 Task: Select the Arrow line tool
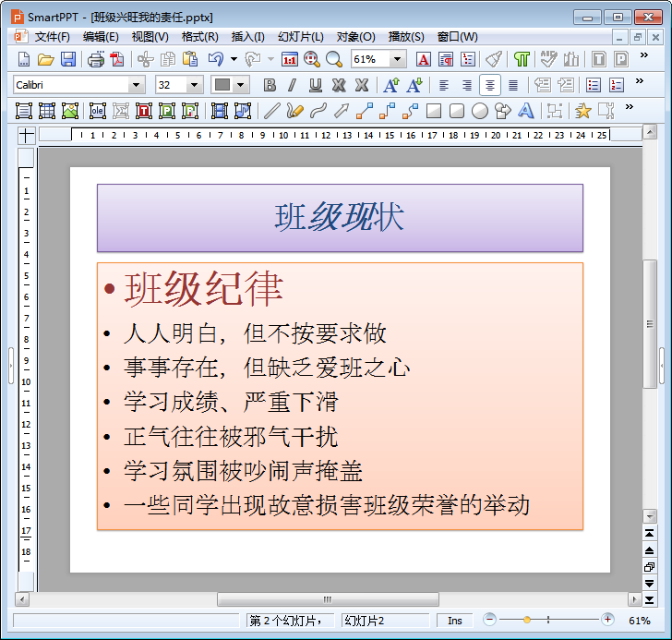pos(342,111)
